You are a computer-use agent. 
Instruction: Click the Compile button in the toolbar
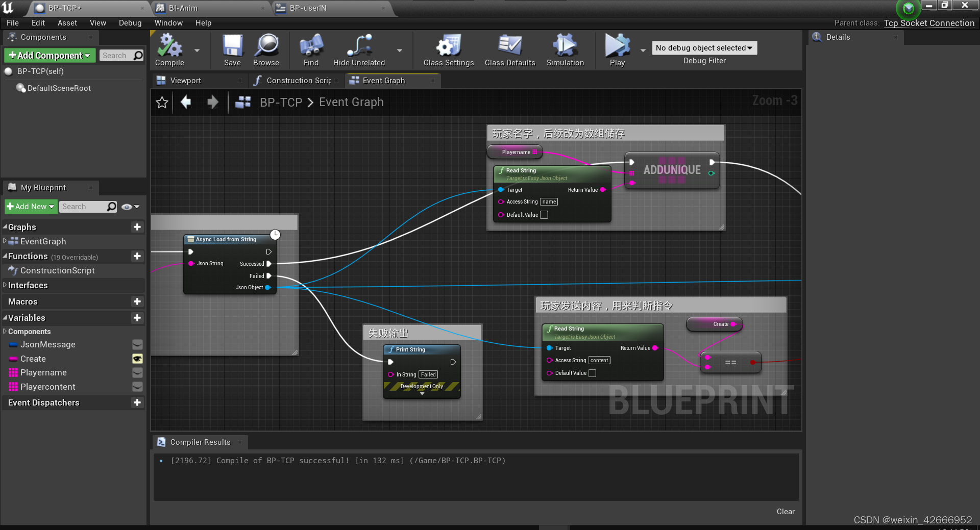click(169, 49)
